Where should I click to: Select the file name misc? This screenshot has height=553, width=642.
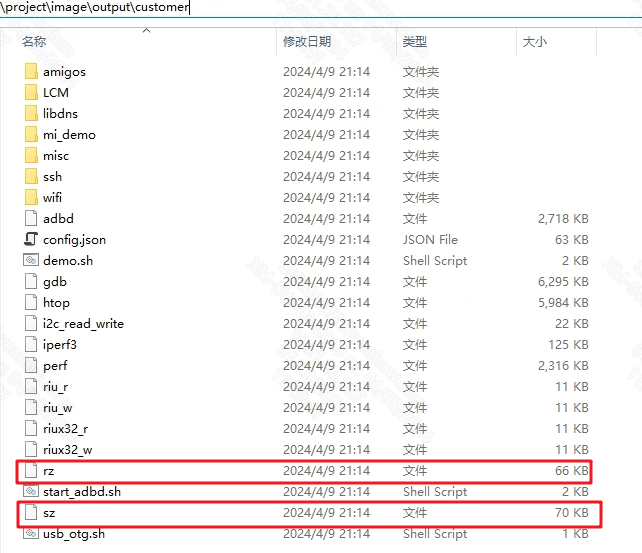tap(56, 156)
